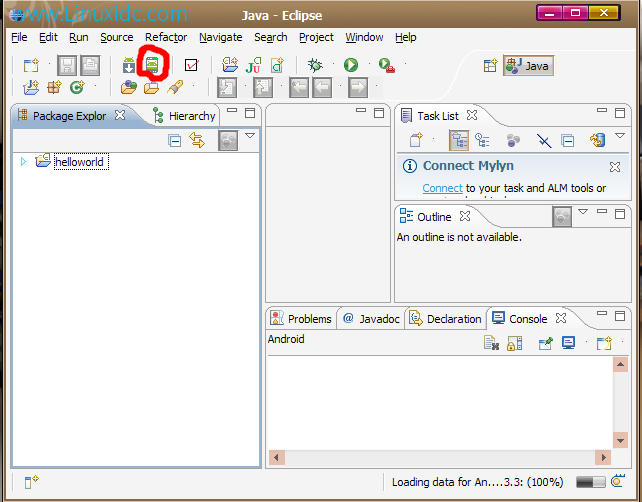
Task: Open the Refactor menu
Action: [x=166, y=37]
